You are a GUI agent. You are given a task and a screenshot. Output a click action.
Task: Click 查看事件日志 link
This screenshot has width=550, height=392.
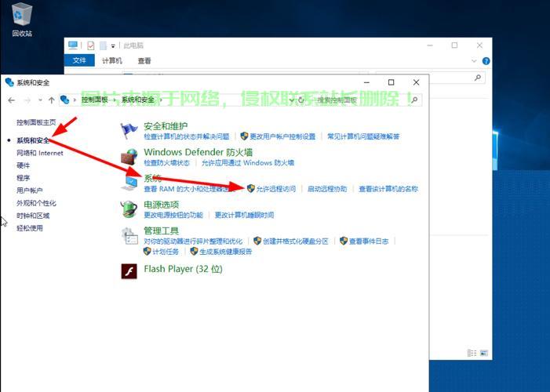click(x=369, y=241)
